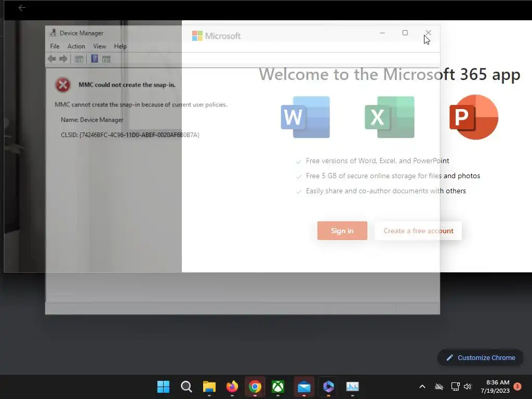Image resolution: width=532 pixels, height=399 pixels.
Task: Open the monitor app icon on taskbar
Action: 353,387
